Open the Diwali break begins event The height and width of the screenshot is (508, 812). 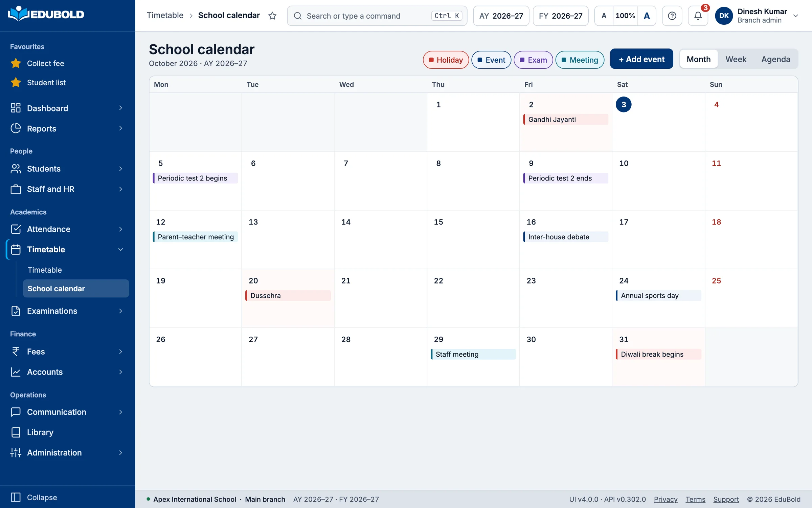pos(658,354)
